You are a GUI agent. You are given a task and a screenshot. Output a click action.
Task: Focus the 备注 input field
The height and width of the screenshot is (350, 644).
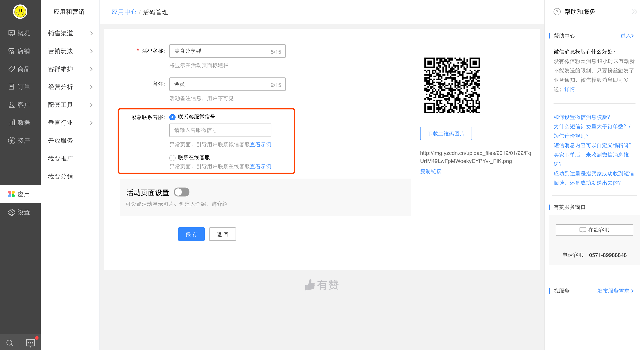coord(227,84)
